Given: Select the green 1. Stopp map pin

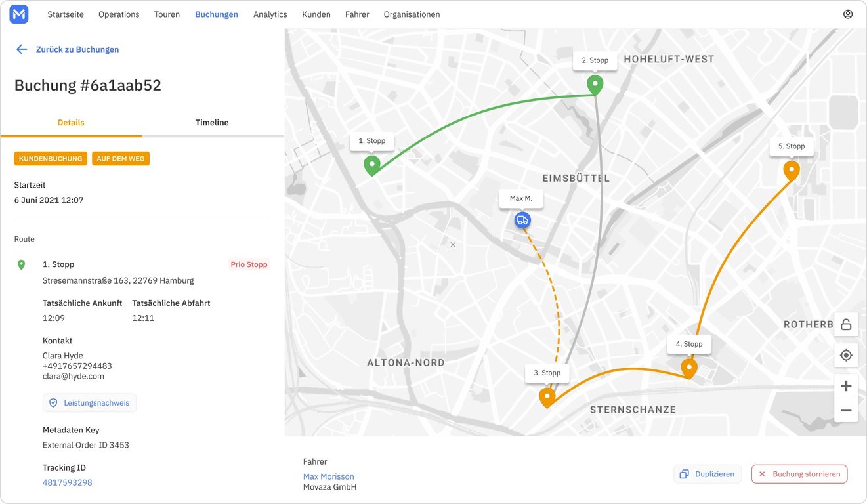Looking at the screenshot, I should [x=372, y=165].
